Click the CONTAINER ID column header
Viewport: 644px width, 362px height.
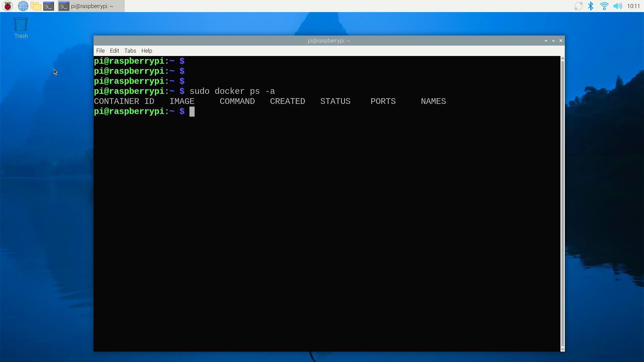click(x=124, y=101)
